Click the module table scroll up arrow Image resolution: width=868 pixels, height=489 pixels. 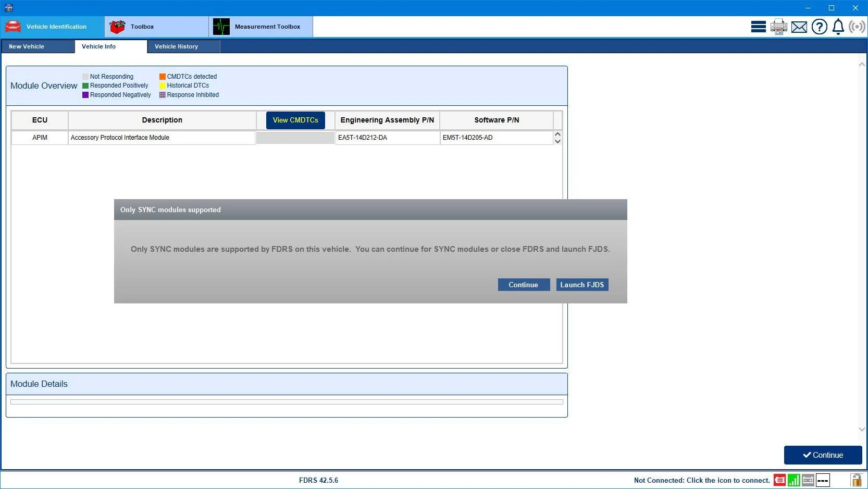point(557,134)
